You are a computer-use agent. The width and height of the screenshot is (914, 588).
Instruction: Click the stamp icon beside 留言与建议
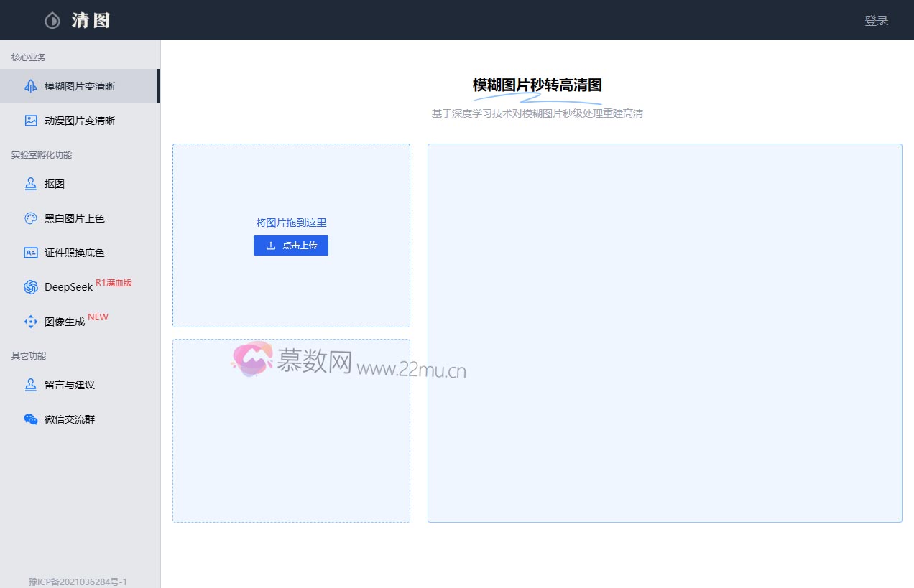31,385
